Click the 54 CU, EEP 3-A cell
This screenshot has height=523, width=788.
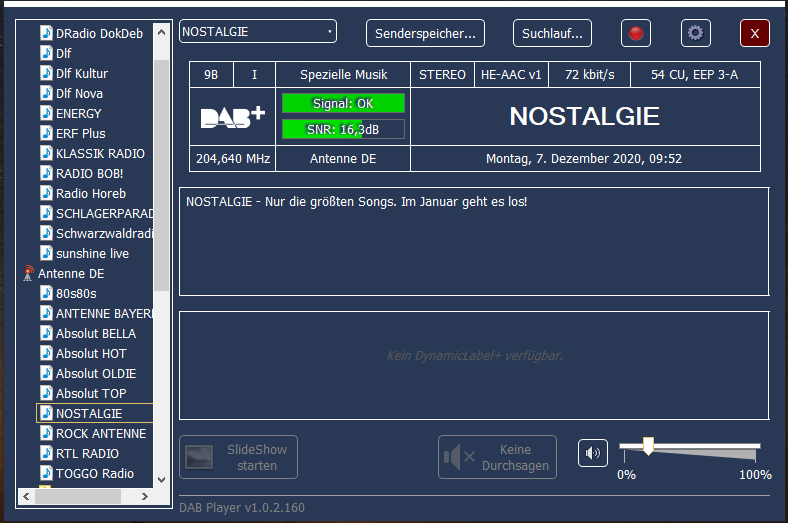pyautogui.click(x=696, y=75)
